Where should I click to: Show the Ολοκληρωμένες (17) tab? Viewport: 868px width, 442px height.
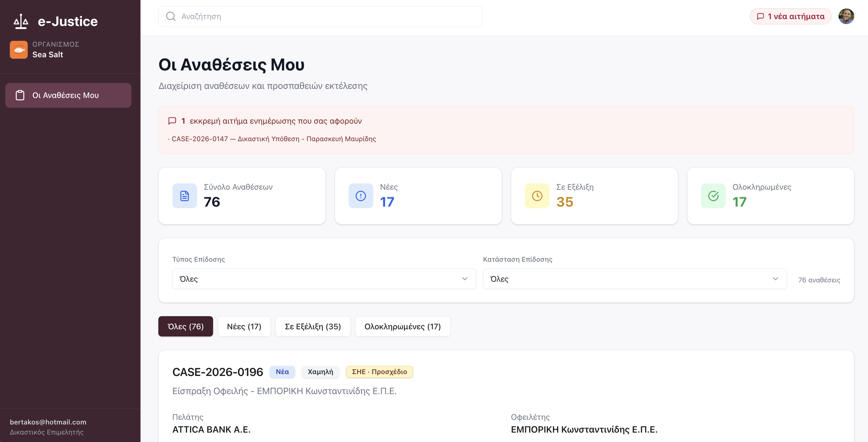pos(403,326)
